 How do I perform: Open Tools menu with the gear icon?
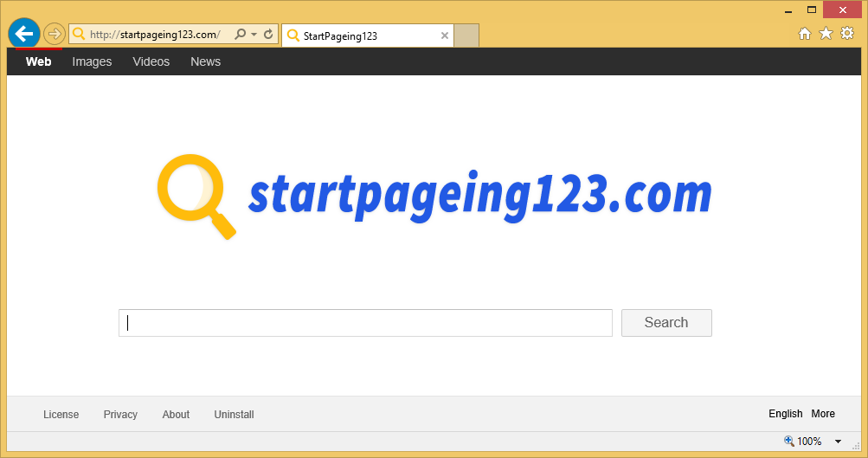point(847,33)
